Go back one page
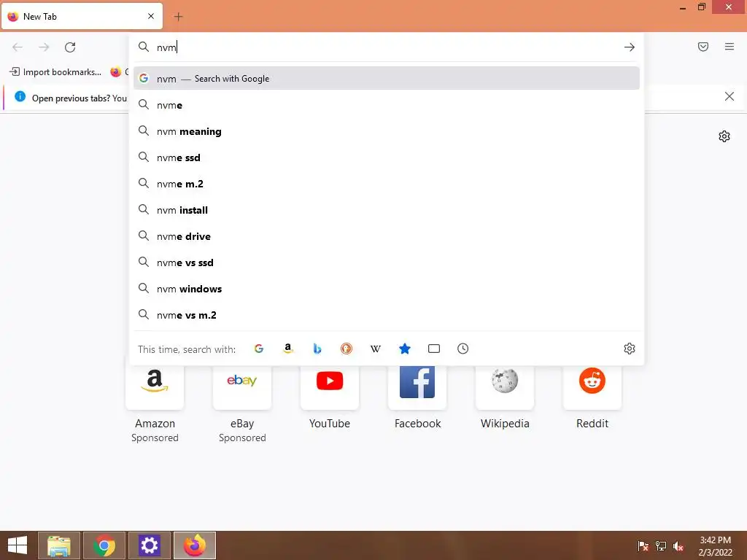 point(18,47)
